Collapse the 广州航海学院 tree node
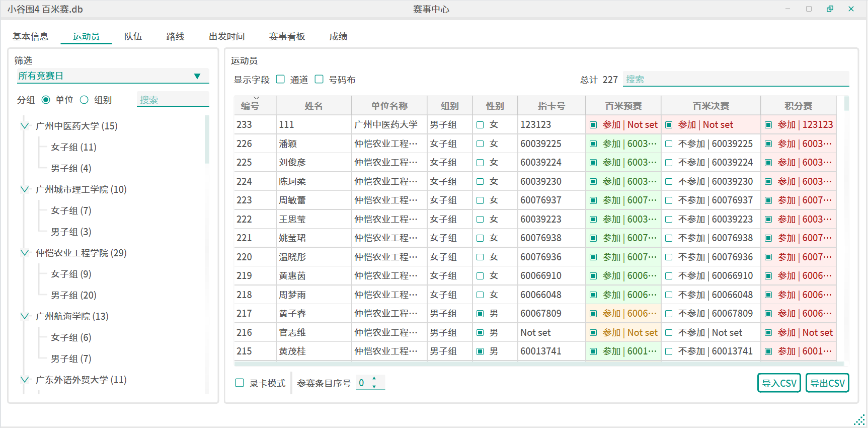 [24, 316]
